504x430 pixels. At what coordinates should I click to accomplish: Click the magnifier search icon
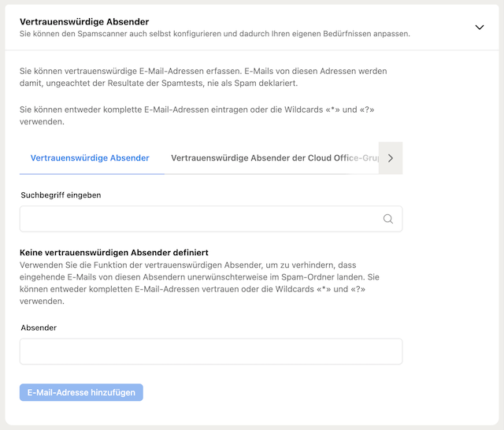click(388, 219)
